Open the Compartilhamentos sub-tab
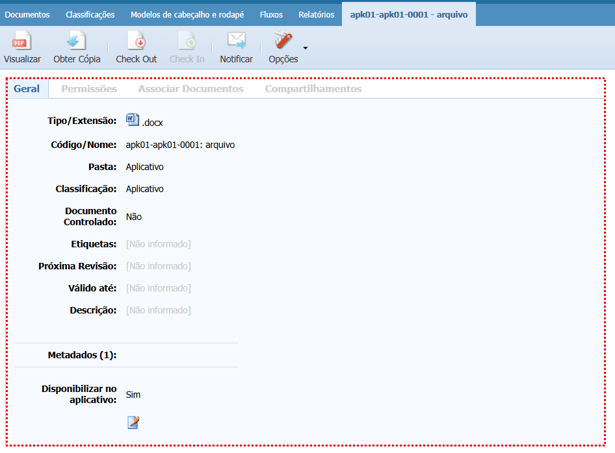The height and width of the screenshot is (453, 615). [313, 89]
